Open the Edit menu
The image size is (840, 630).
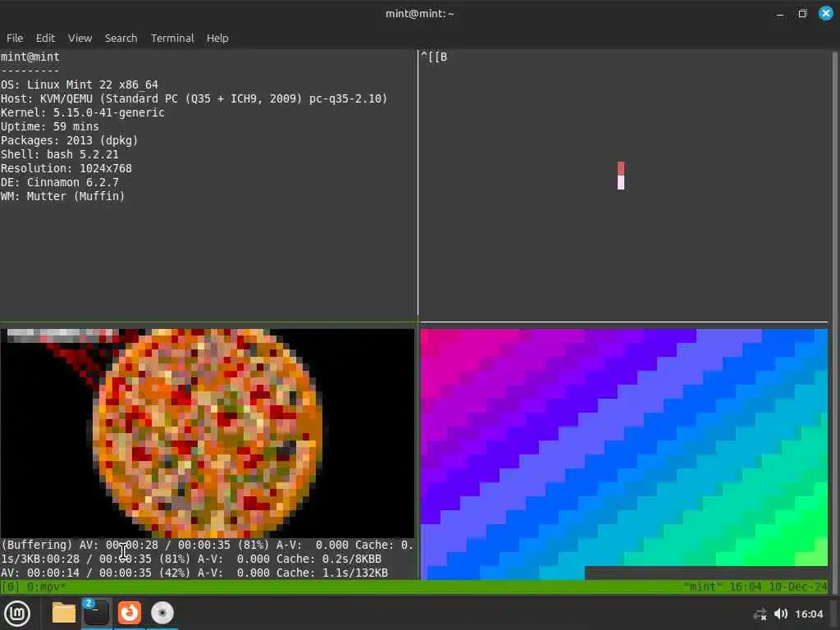point(45,38)
